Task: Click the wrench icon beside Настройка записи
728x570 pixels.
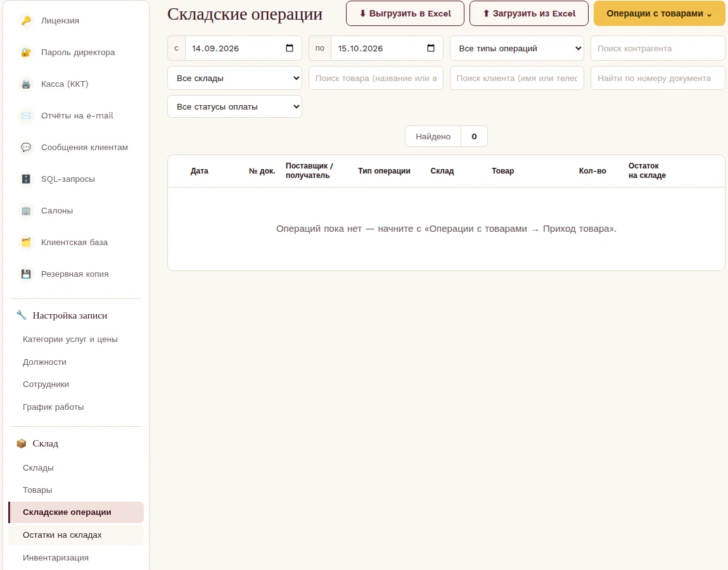Action: click(x=22, y=315)
